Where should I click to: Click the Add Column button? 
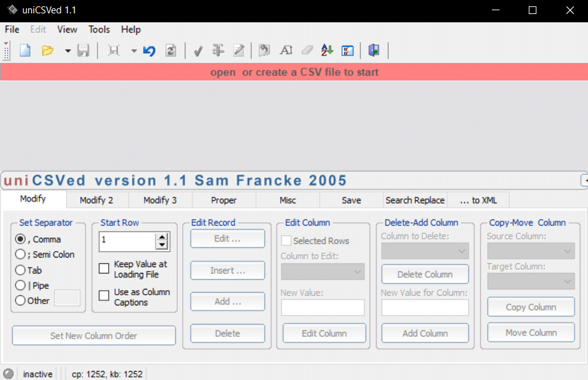(x=425, y=333)
